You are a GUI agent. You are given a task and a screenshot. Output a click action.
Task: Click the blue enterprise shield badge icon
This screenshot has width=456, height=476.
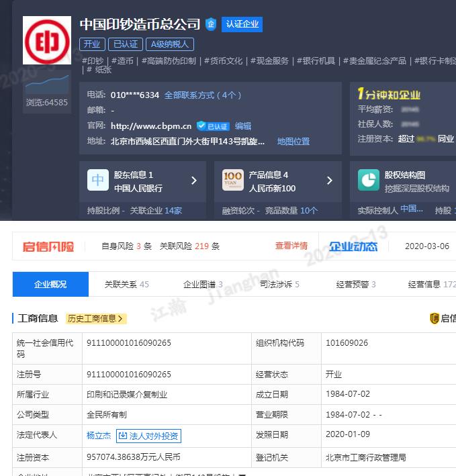(x=211, y=24)
